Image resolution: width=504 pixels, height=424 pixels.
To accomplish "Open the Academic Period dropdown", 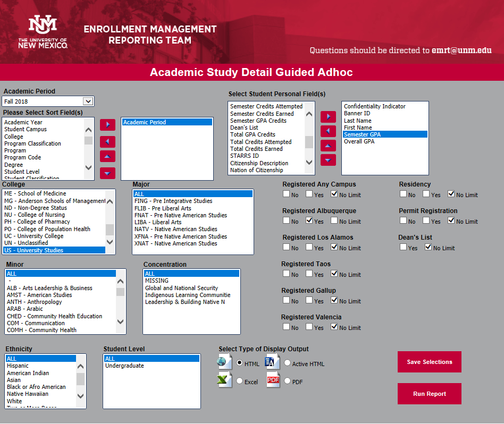I will [x=88, y=101].
